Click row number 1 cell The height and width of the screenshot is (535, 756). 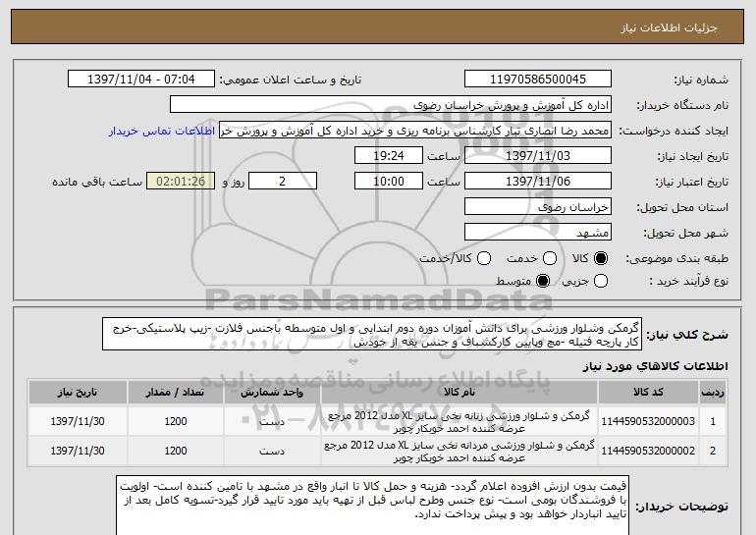point(713,421)
